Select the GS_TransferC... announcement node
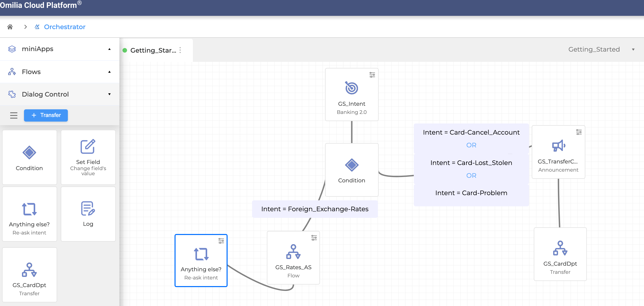Image resolution: width=644 pixels, height=306 pixels. 558,152
